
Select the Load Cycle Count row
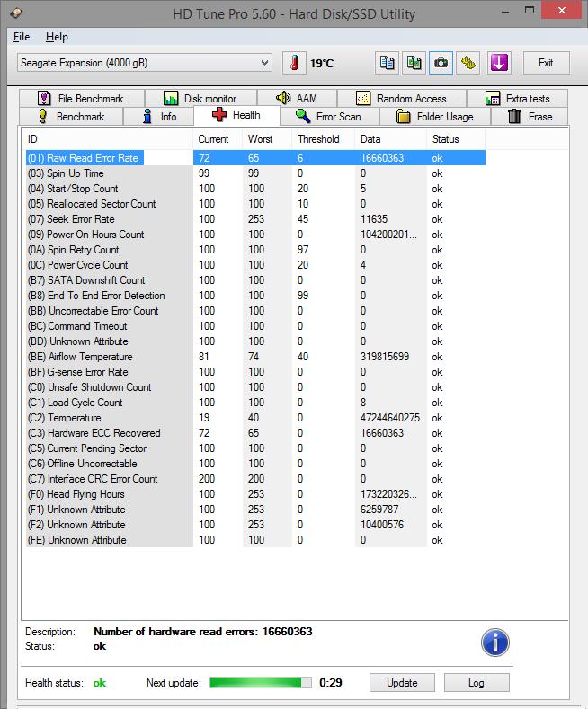[x=255, y=403]
